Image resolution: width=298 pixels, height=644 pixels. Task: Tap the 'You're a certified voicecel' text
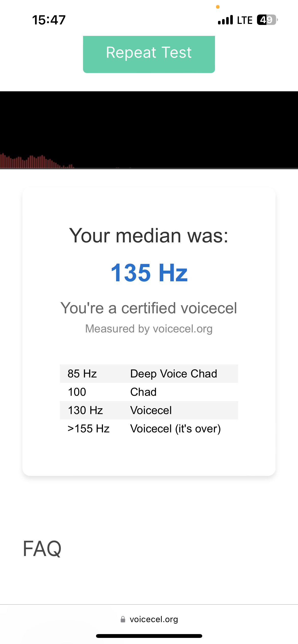[149, 308]
